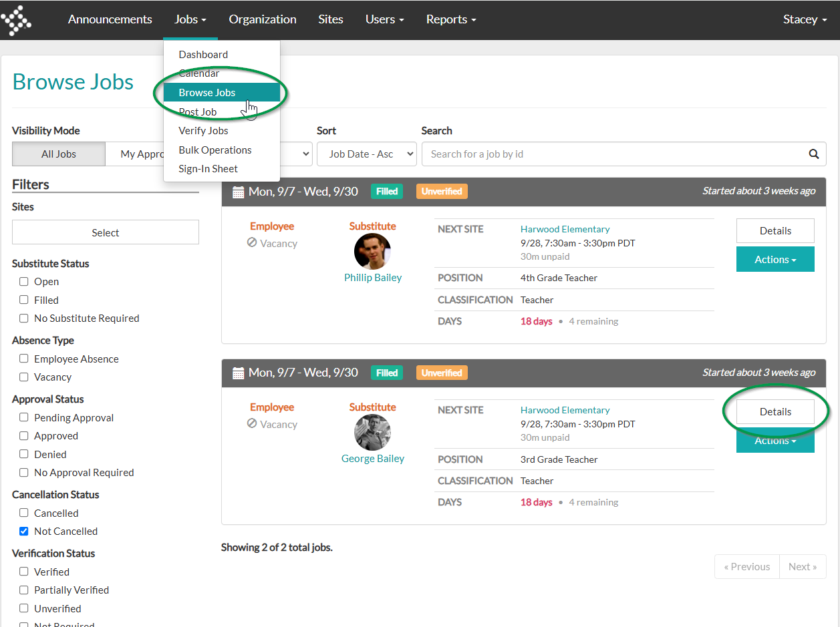
Task: Uncheck the Not Cancelled filter
Action: pos(24,532)
